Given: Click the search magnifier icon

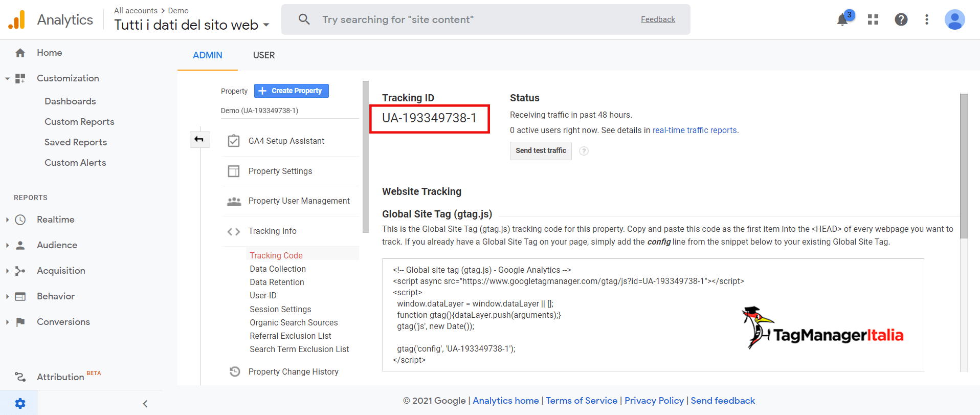Looking at the screenshot, I should pyautogui.click(x=304, y=19).
